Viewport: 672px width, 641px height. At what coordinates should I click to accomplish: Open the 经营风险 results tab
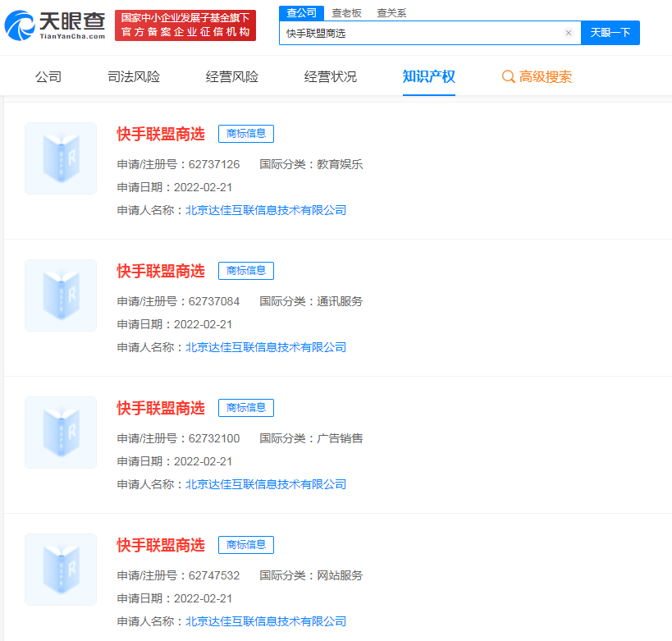click(x=232, y=77)
